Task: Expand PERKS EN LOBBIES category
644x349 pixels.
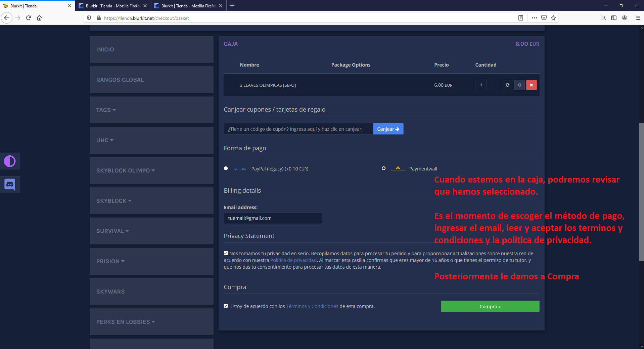Action: (x=151, y=322)
